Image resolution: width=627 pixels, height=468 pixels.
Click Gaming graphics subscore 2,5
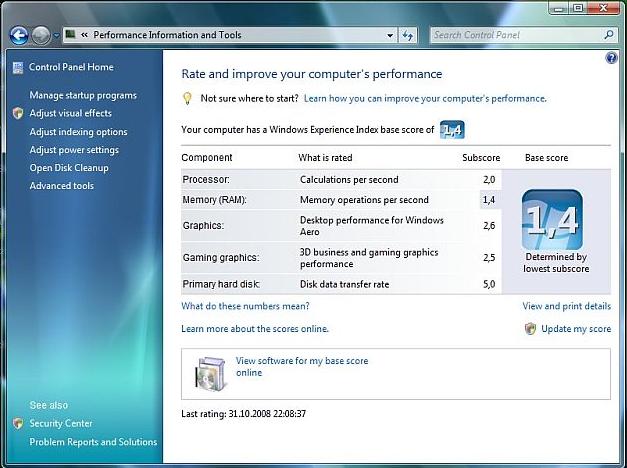[489, 258]
